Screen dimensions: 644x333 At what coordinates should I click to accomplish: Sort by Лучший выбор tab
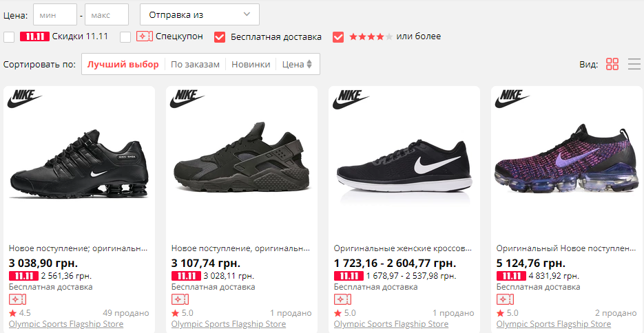tap(123, 64)
